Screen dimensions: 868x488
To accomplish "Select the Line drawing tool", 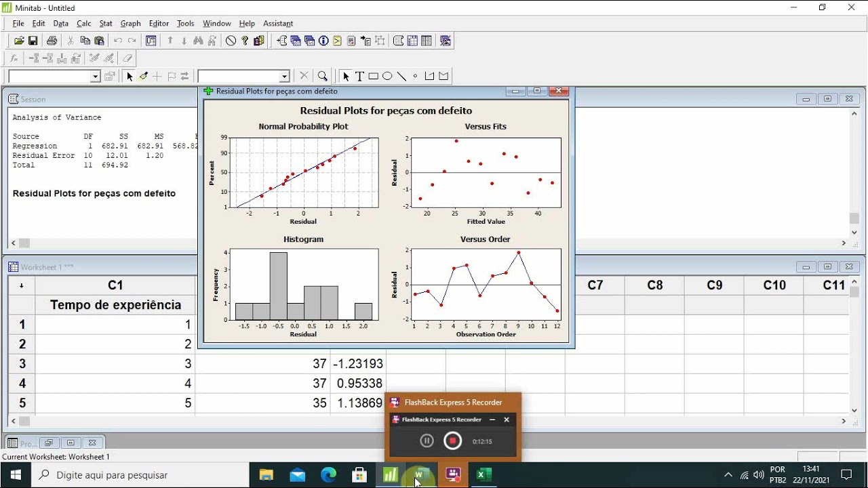I will coord(401,77).
